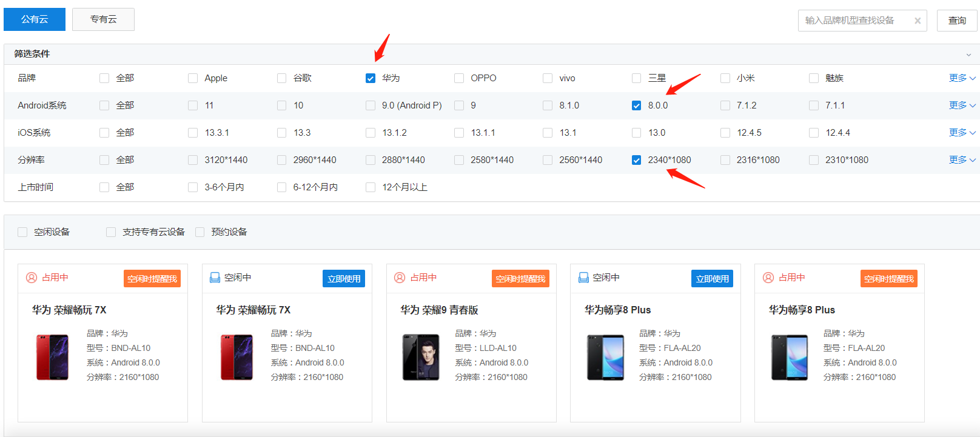Click 空闲时提醒我 on the 华为 荣耀9 青春版 card

[x=520, y=279]
